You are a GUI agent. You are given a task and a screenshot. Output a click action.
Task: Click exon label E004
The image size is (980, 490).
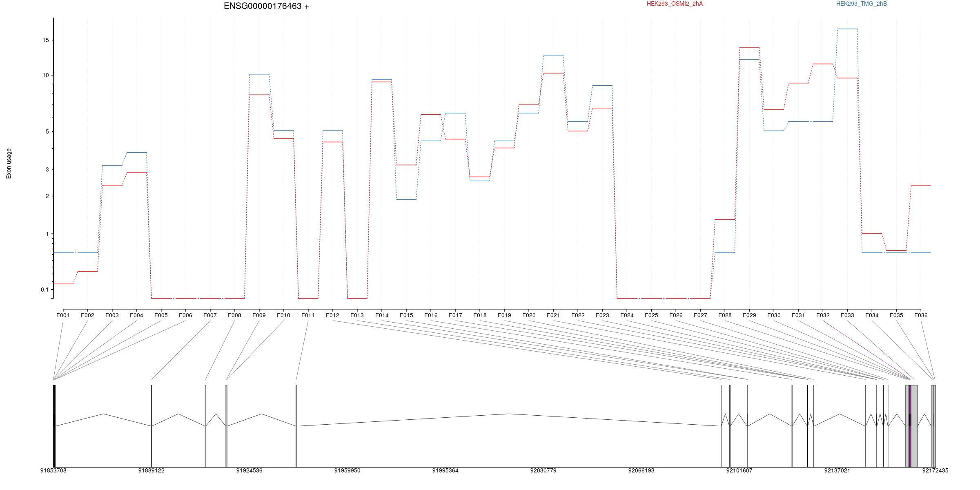click(136, 315)
